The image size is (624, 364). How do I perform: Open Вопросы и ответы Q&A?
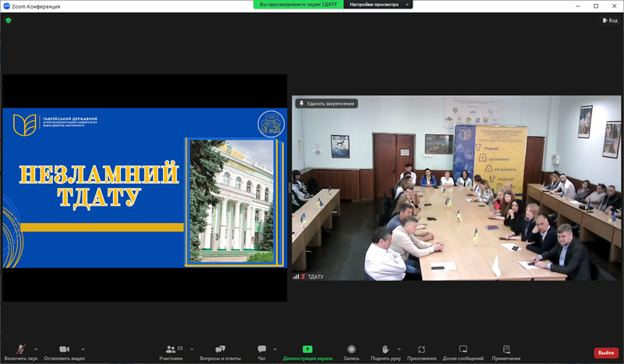coord(220,353)
